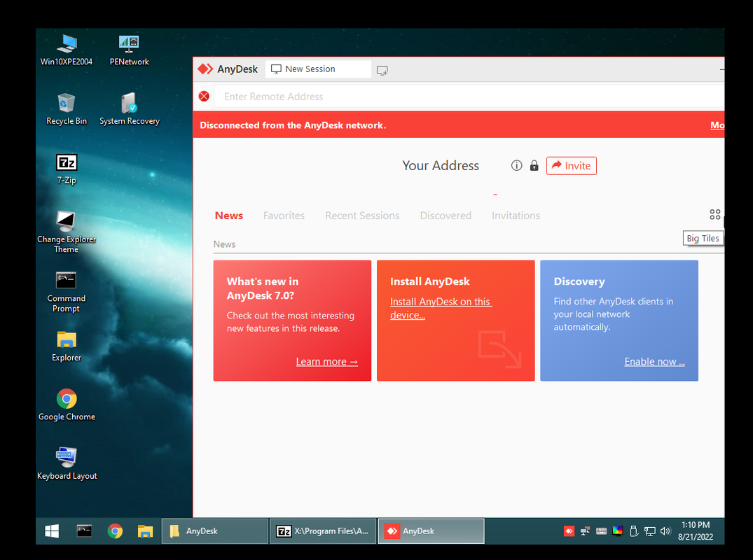The height and width of the screenshot is (560, 753).
Task: Click the Disconnected from the AnyDesk network banner
Action: click(459, 125)
